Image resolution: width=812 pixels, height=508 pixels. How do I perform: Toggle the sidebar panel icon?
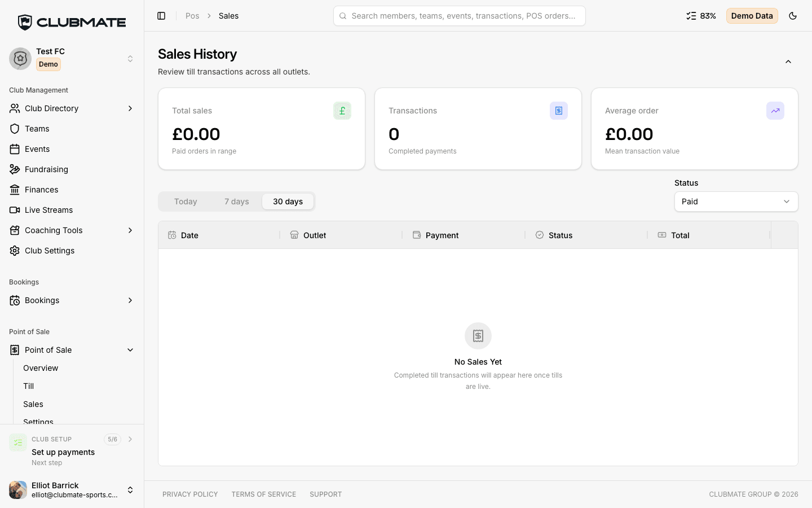161,16
